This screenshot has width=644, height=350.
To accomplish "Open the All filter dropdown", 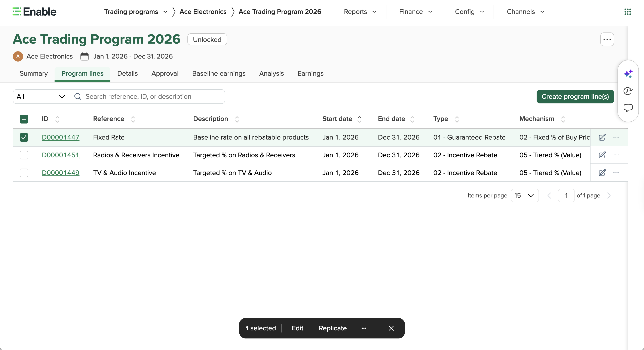I will [41, 97].
